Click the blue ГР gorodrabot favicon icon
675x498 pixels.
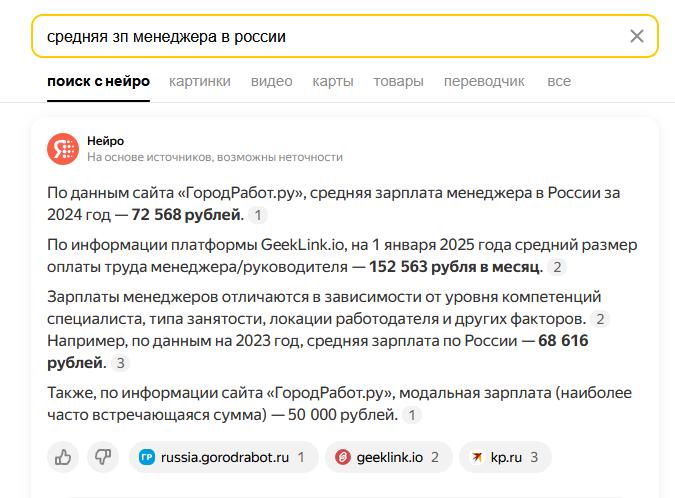click(147, 457)
